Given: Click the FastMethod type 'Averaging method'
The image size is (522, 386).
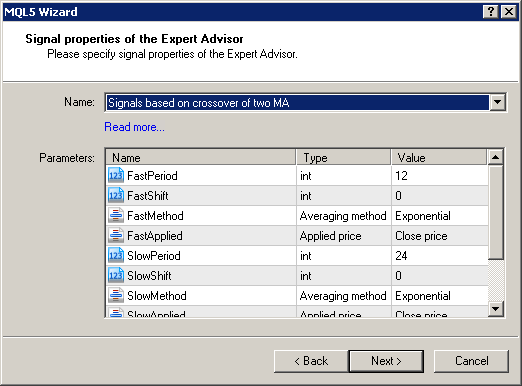Looking at the screenshot, I should tap(344, 216).
